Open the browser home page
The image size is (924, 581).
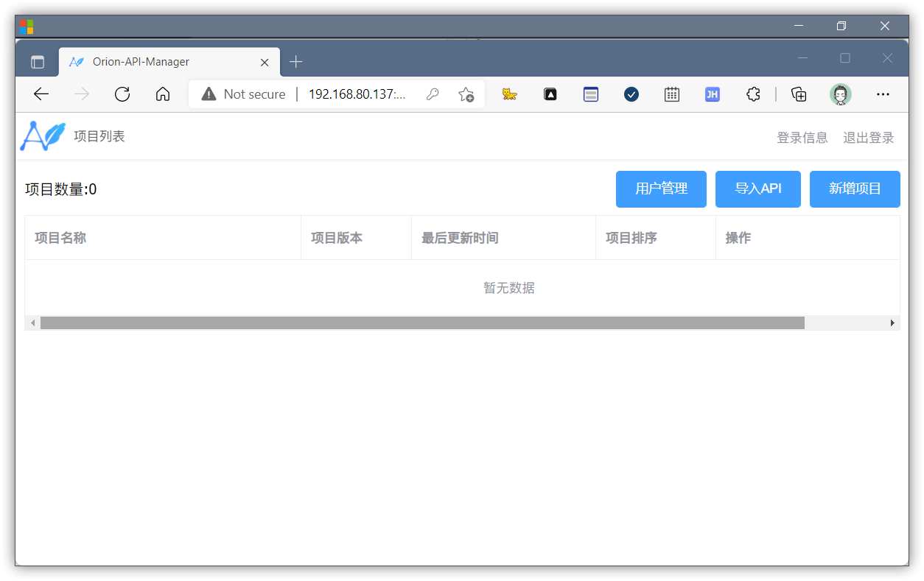click(163, 94)
